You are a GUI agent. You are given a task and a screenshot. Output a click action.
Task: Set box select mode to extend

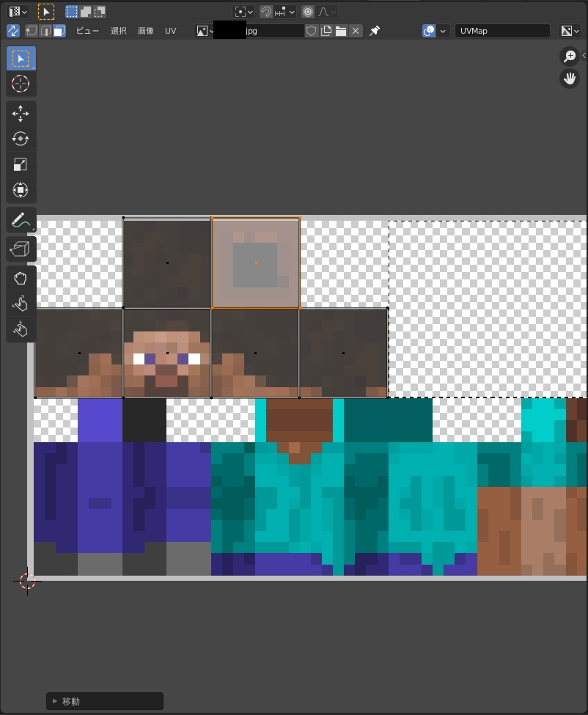pyautogui.click(x=85, y=12)
